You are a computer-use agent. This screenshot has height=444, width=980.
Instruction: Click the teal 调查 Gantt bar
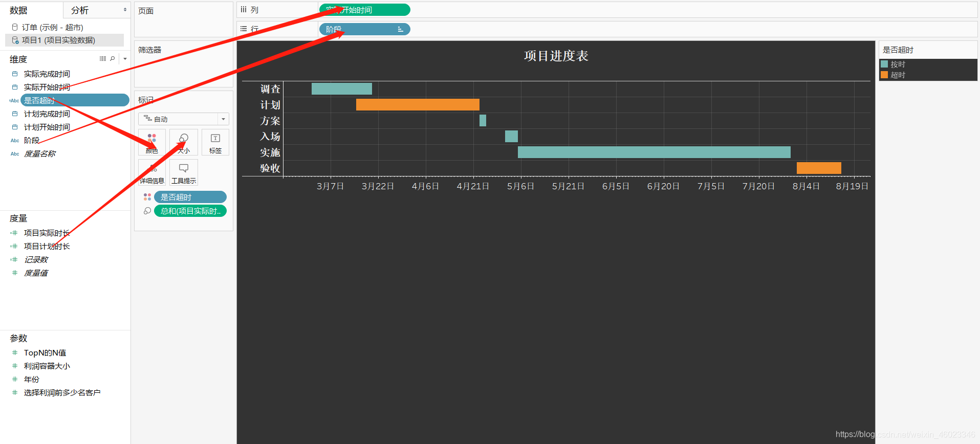tap(342, 88)
